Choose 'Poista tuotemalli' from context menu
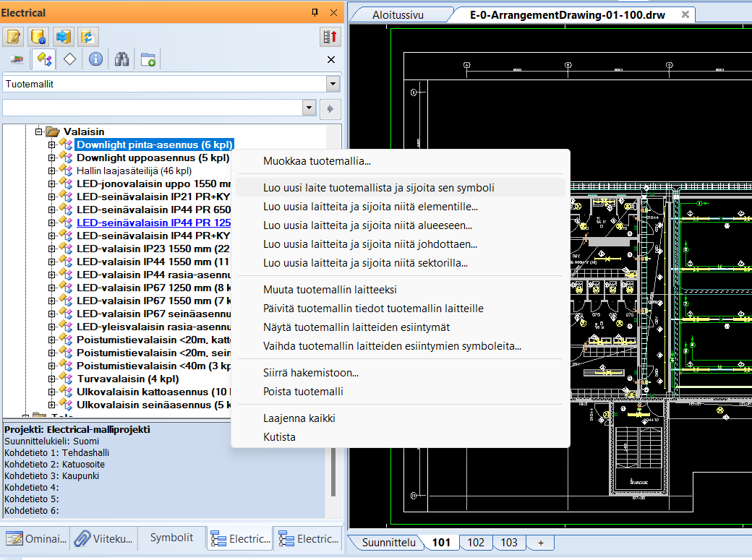 tap(303, 392)
